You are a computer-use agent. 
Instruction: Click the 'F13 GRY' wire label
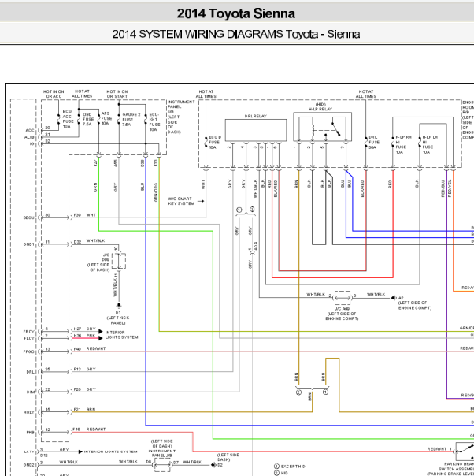tap(84, 369)
